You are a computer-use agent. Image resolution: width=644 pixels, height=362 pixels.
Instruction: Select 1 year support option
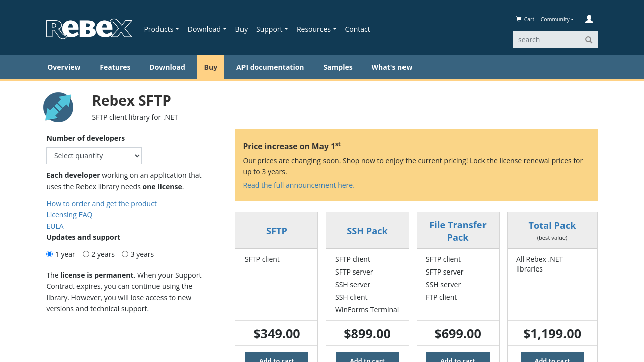(50, 254)
